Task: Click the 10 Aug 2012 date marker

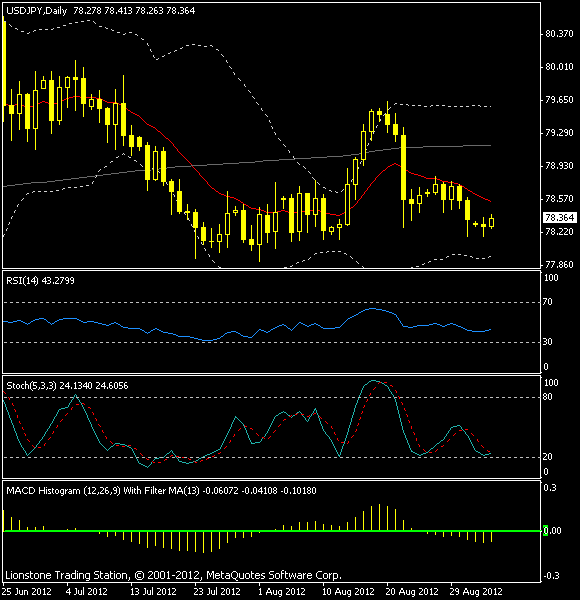Action: point(348,592)
